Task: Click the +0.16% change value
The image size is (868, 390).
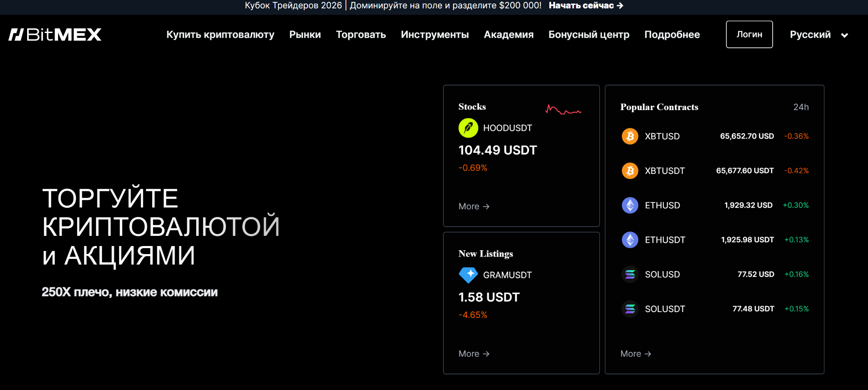Action: [x=796, y=274]
